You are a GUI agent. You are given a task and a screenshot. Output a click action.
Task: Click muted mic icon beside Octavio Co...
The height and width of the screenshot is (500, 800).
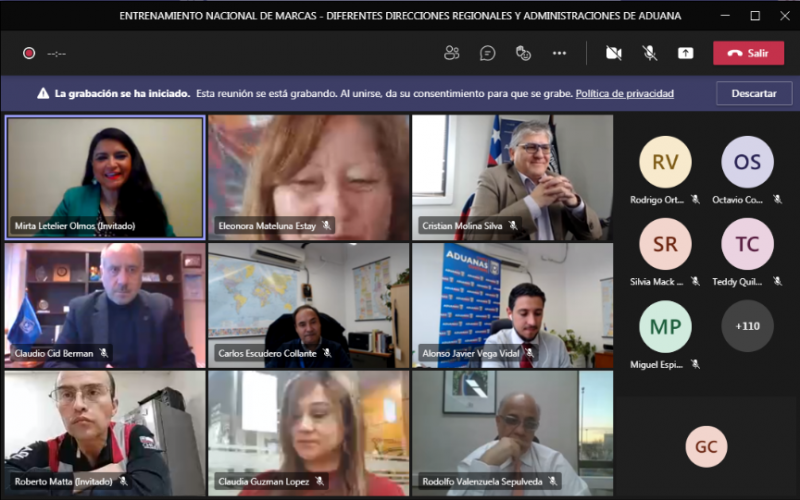777,199
